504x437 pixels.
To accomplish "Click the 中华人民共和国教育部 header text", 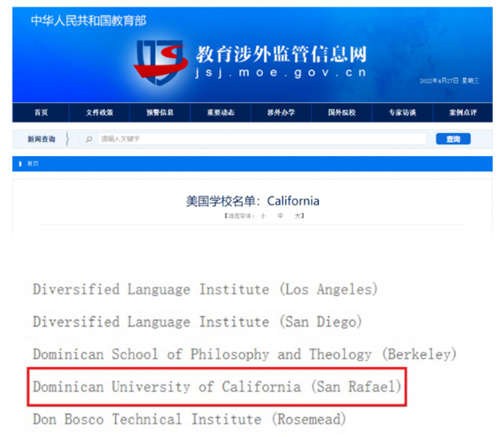I will (88, 21).
